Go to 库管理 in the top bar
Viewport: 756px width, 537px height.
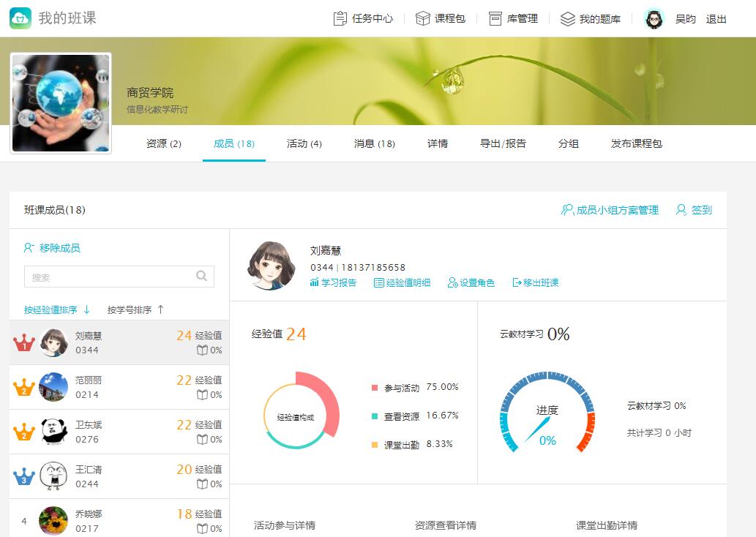click(x=514, y=19)
